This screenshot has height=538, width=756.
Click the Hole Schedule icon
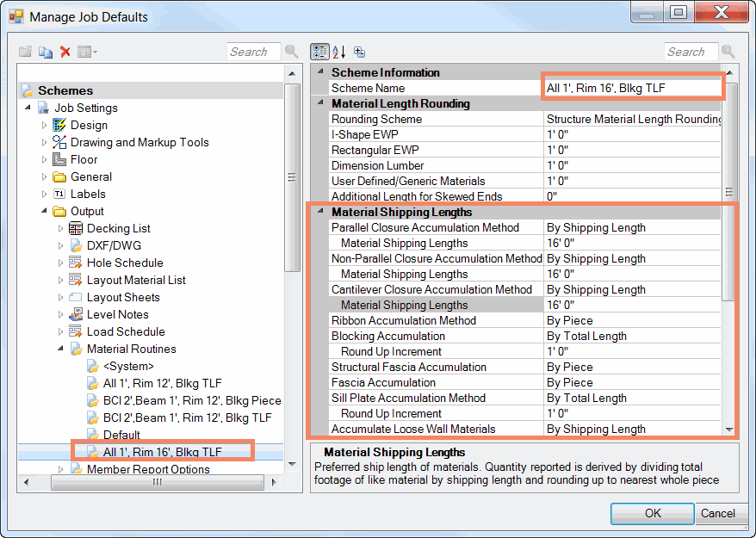[x=75, y=263]
